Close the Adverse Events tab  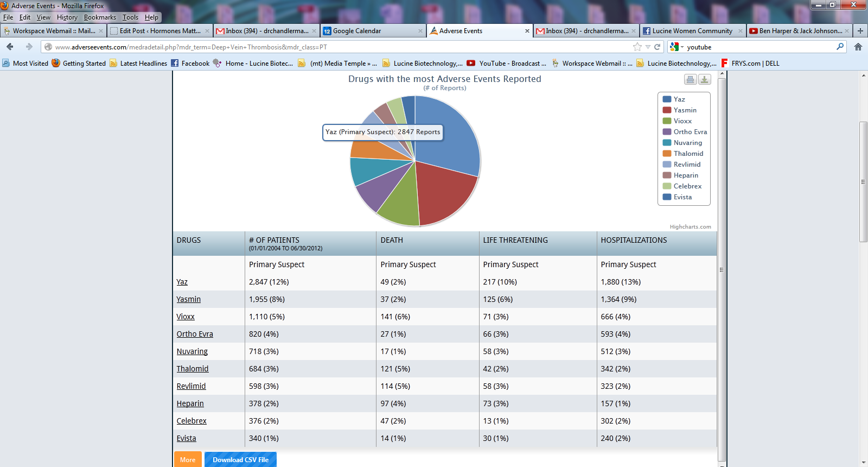[x=527, y=31]
